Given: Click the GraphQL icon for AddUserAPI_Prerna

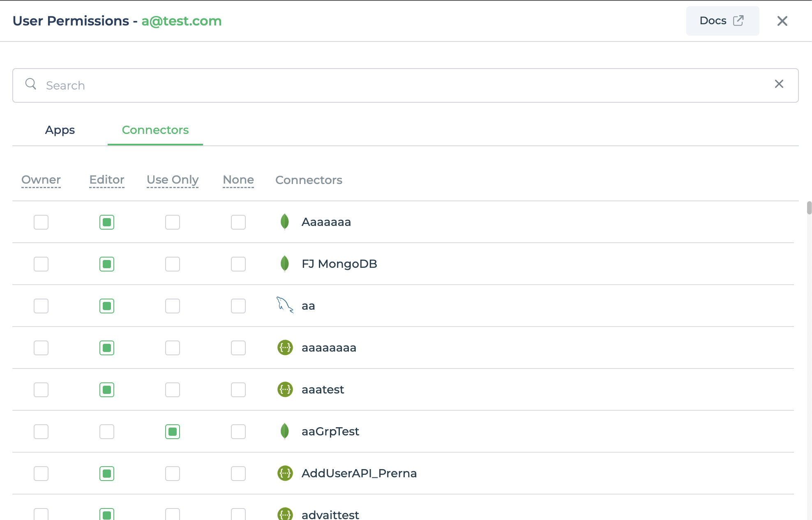Looking at the screenshot, I should 285,473.
